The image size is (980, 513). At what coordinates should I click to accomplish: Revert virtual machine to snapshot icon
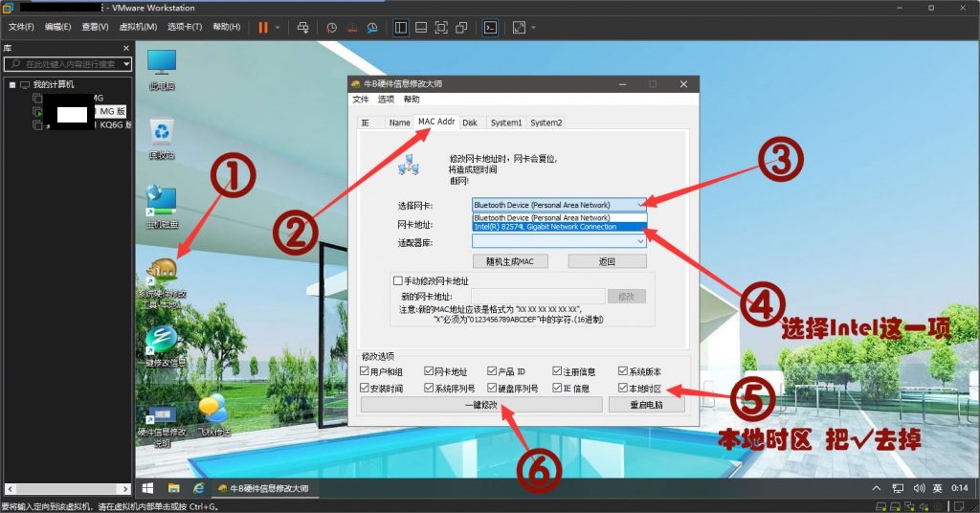click(x=352, y=28)
